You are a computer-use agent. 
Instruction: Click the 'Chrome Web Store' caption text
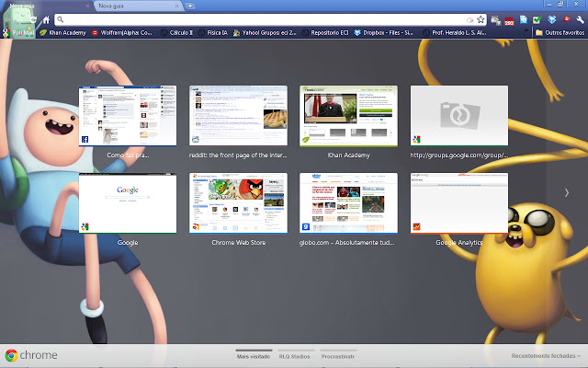[239, 243]
